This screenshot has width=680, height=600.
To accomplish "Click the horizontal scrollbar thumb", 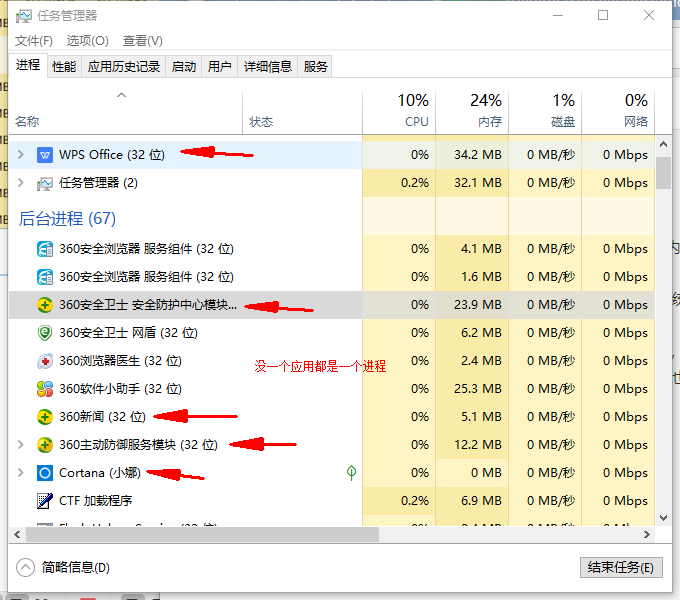I will [x=202, y=535].
